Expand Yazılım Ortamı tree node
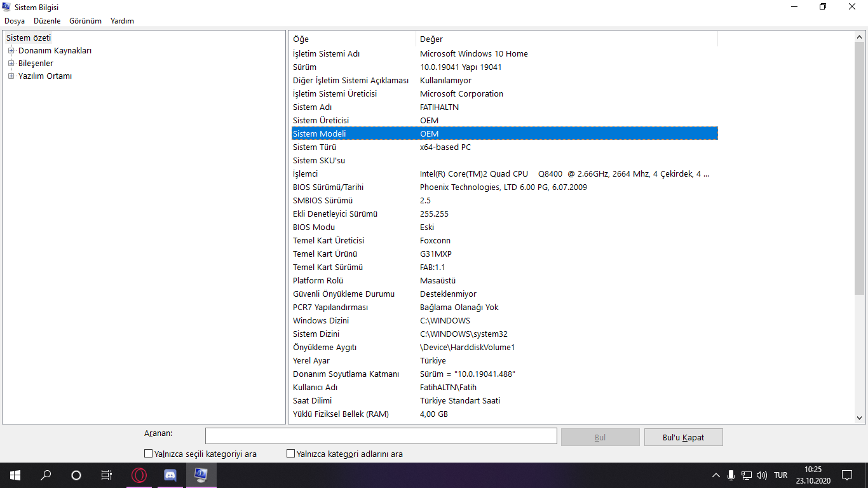Viewport: 868px width, 488px height. (11, 76)
